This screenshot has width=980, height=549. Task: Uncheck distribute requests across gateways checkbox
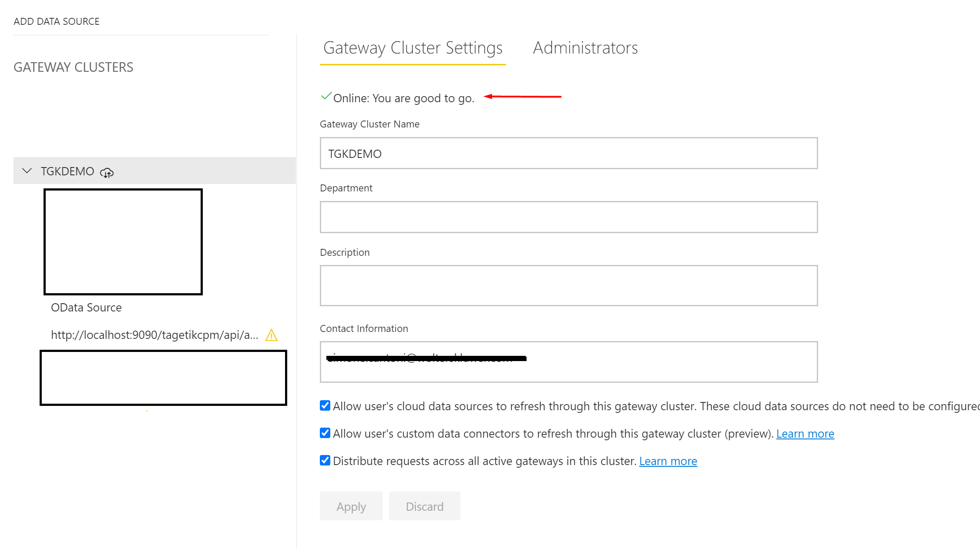pyautogui.click(x=325, y=460)
